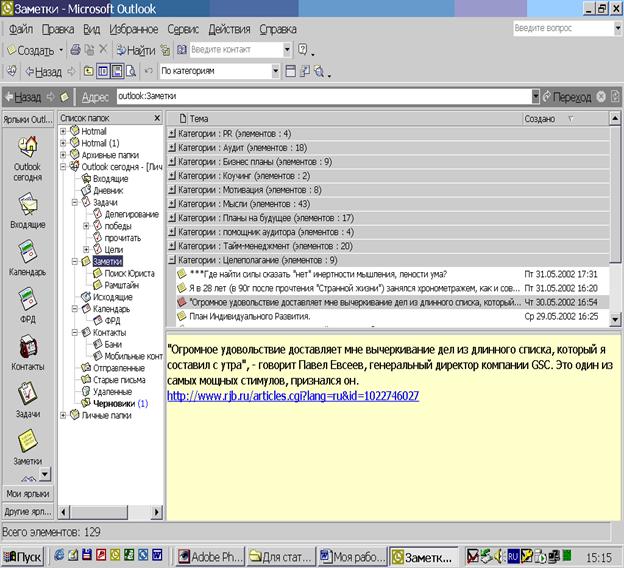Screen dimensions: 624x568
Task: Click the outlook:Заметки address field
Action: (x=324, y=96)
